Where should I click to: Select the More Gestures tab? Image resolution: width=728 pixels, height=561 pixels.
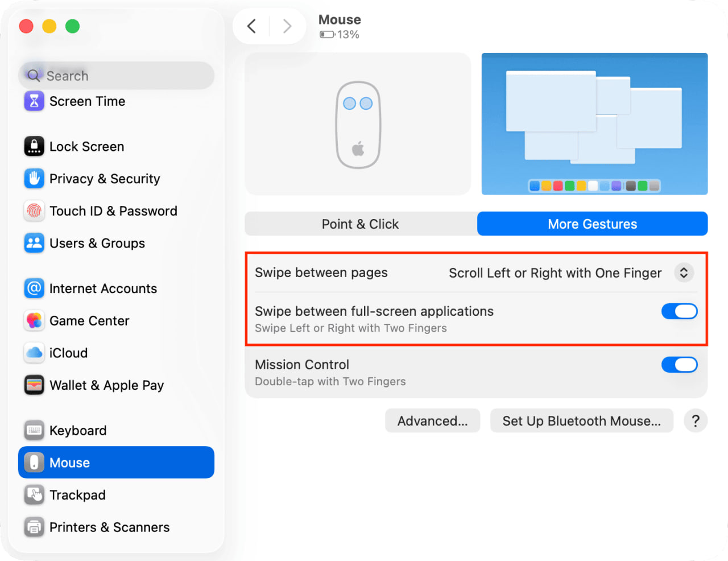point(592,224)
